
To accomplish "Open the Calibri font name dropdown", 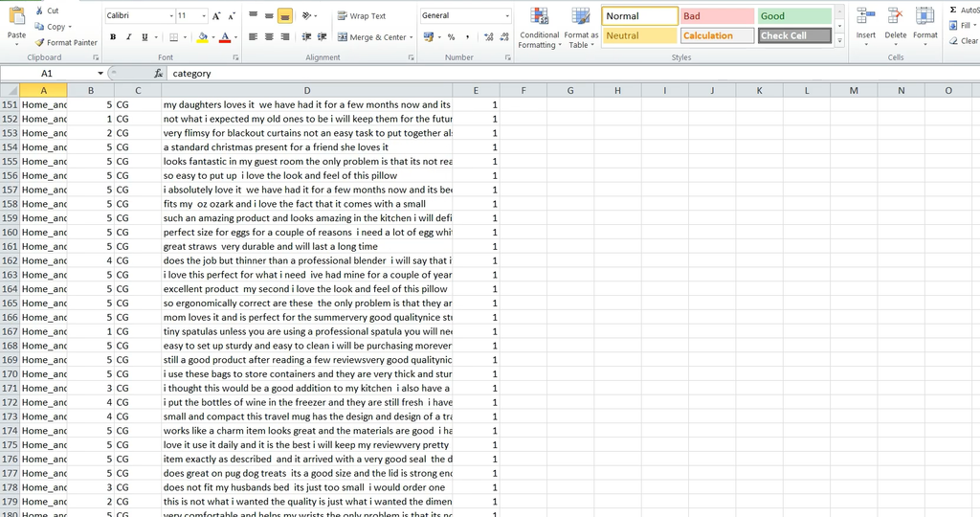I will pyautogui.click(x=171, y=15).
